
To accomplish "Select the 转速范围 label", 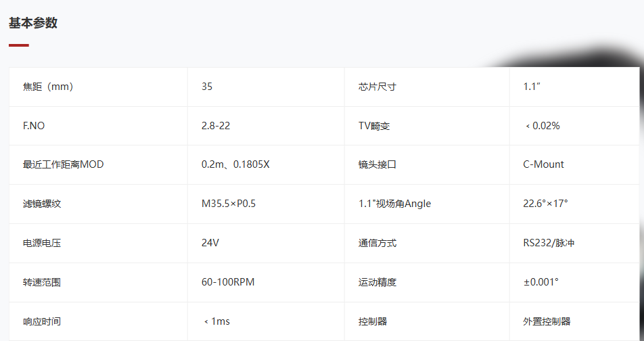I will pos(42,282).
